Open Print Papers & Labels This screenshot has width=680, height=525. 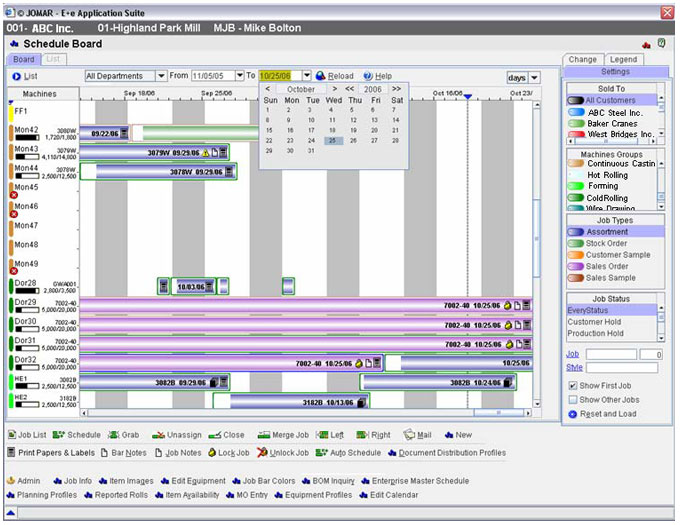(51, 453)
